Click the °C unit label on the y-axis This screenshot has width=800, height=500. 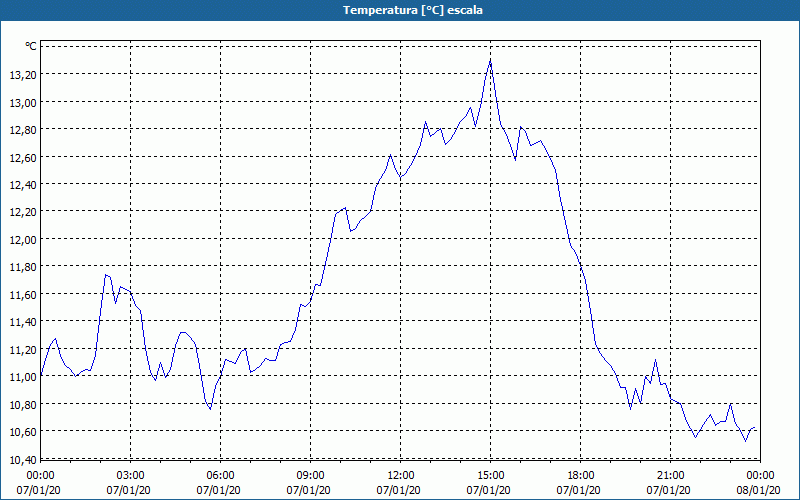pos(31,46)
